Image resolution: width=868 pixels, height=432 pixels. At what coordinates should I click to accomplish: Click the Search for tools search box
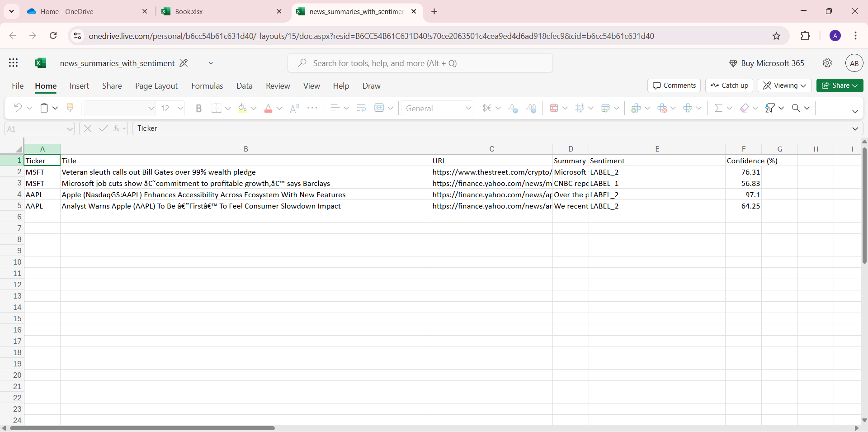tap(420, 63)
